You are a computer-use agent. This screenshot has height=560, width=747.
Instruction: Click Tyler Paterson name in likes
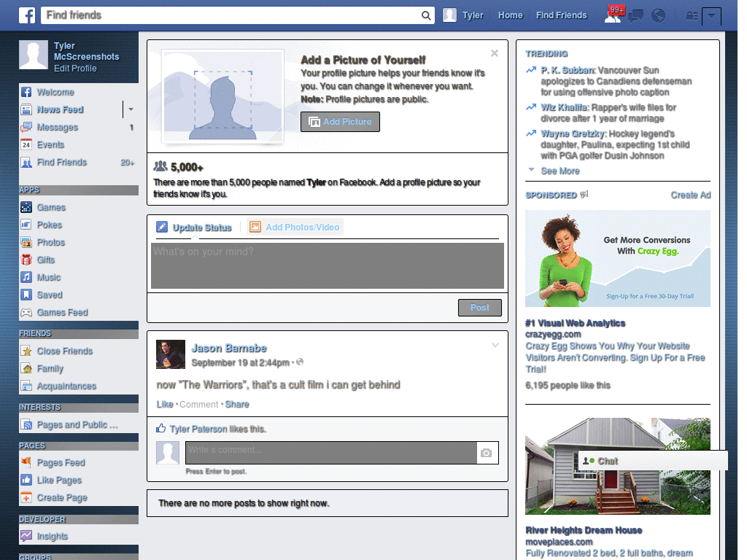pos(198,429)
